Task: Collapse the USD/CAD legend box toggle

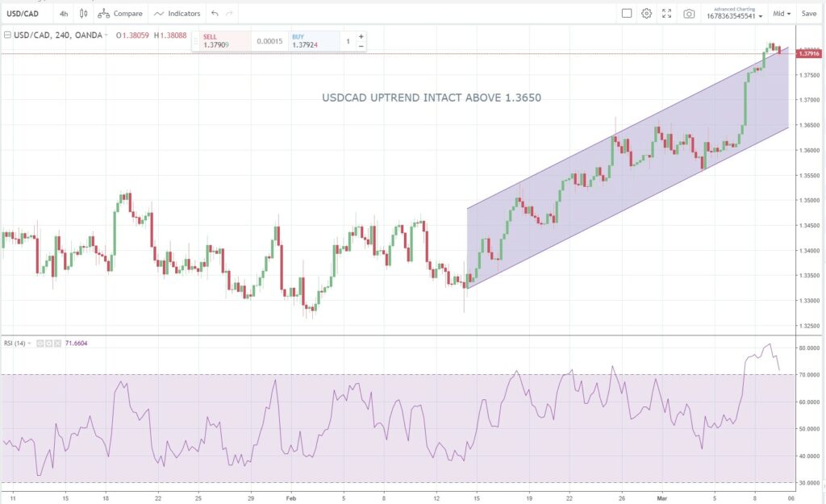Action: [7, 35]
